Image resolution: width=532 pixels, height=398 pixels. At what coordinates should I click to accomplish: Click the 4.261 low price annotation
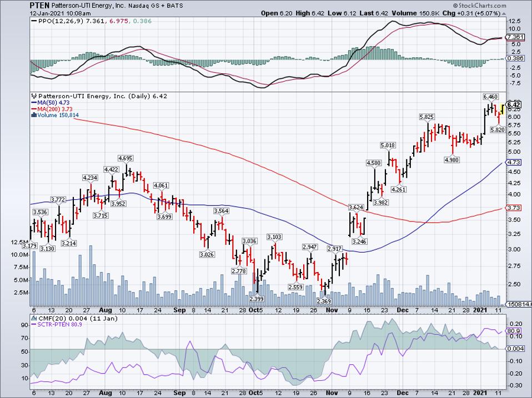[x=399, y=189]
